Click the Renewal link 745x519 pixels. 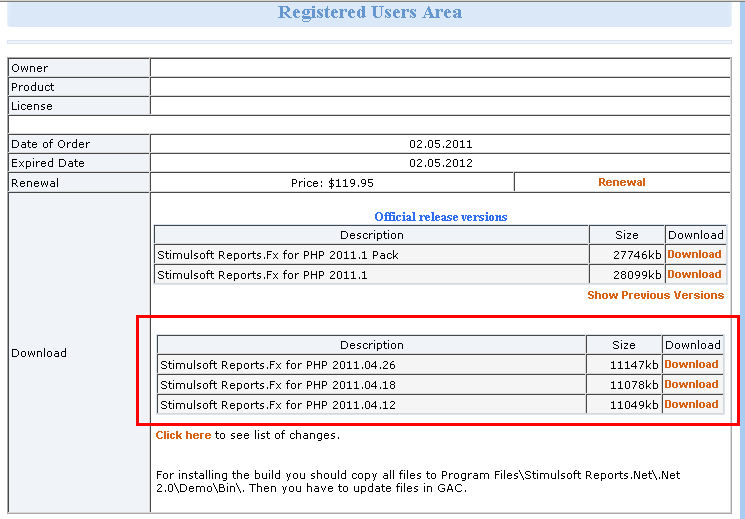point(621,182)
